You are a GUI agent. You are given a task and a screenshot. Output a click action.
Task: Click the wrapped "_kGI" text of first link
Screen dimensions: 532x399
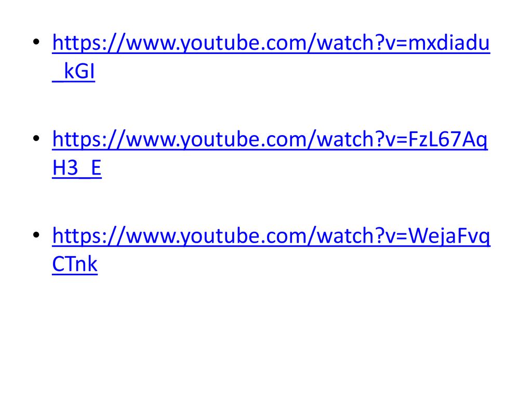click(74, 72)
